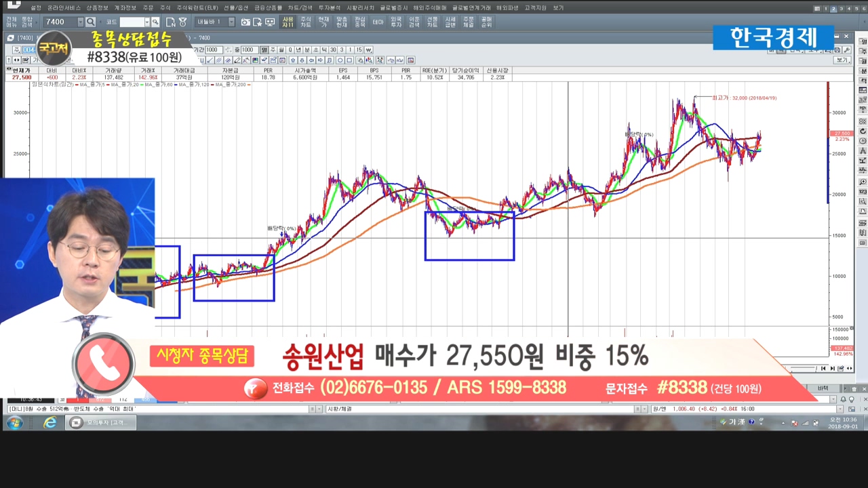
Task: Click the 기간 input field showing 1000
Action: [213, 49]
